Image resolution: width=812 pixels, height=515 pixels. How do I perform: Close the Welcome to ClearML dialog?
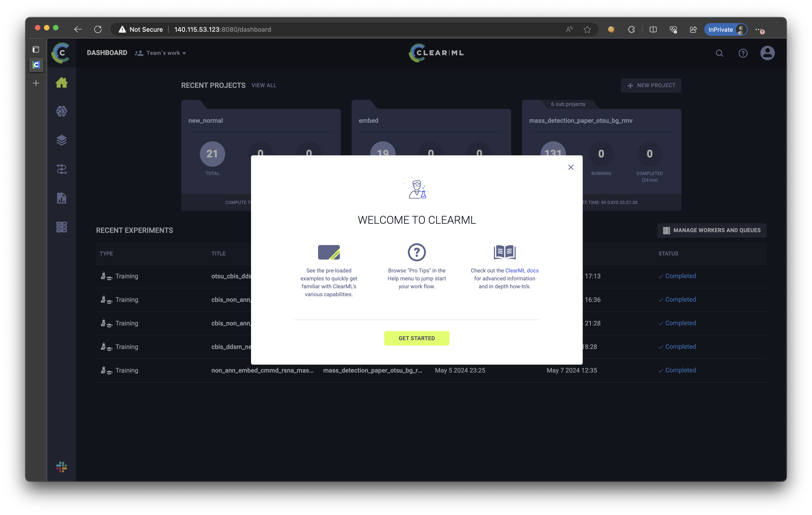(570, 167)
